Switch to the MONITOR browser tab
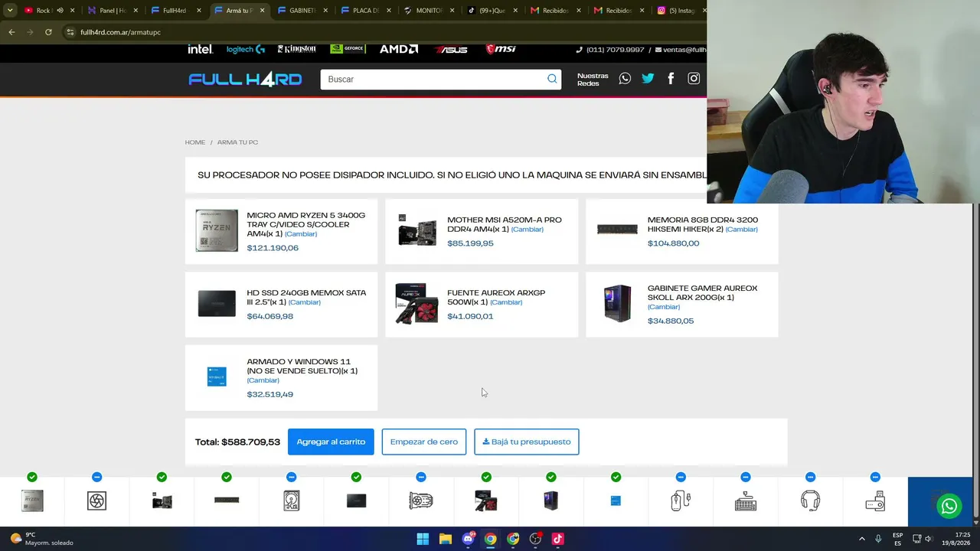This screenshot has height=551, width=980. point(428,11)
